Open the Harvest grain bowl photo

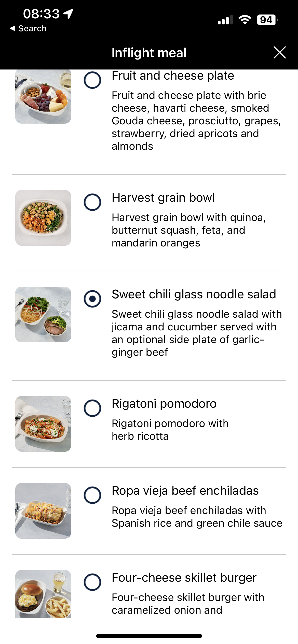43,218
